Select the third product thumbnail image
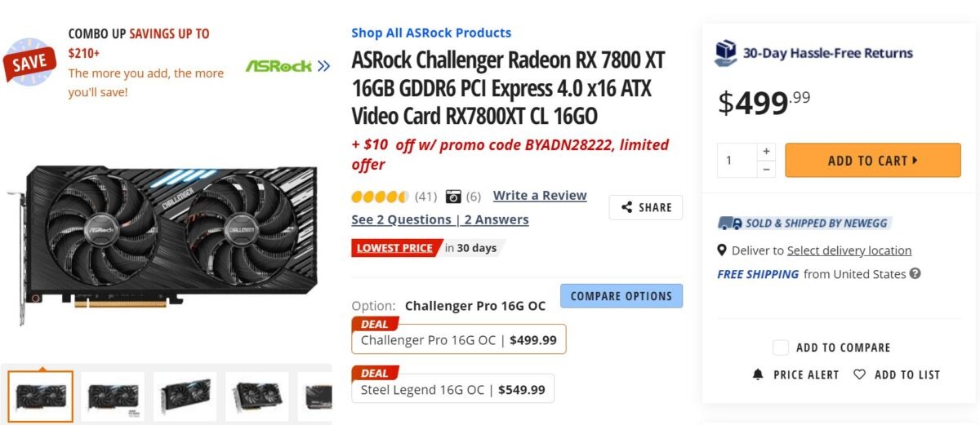Viewport: 980px width, 425px height. click(185, 397)
